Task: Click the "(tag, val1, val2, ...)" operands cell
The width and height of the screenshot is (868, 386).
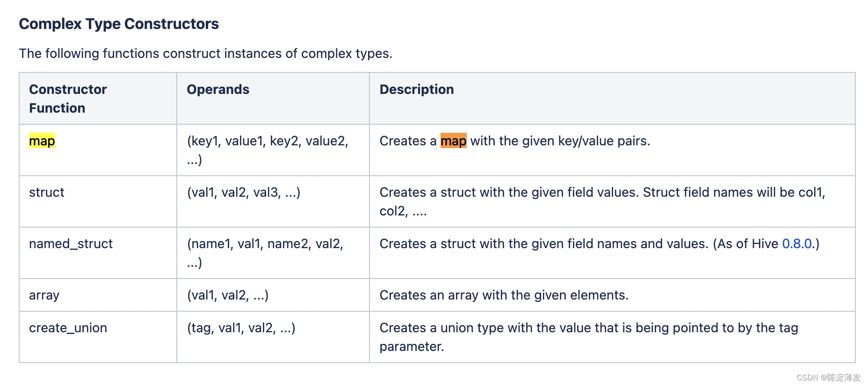Action: point(273,337)
